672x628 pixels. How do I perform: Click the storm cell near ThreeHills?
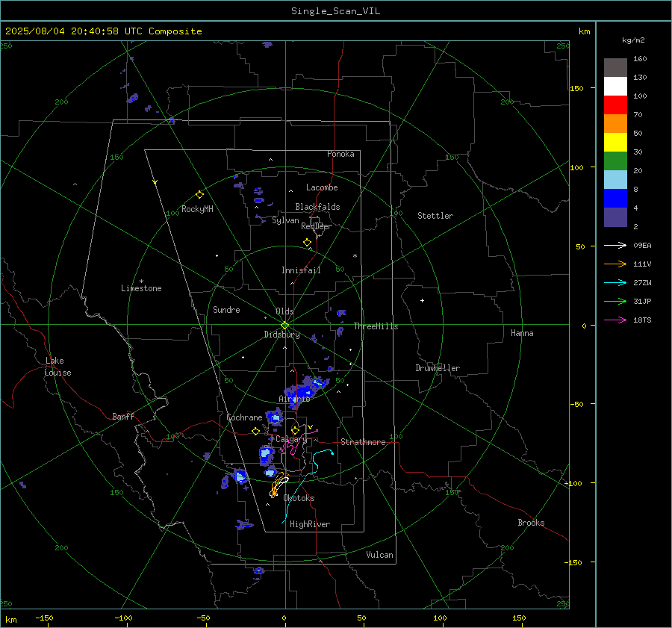coord(340,314)
